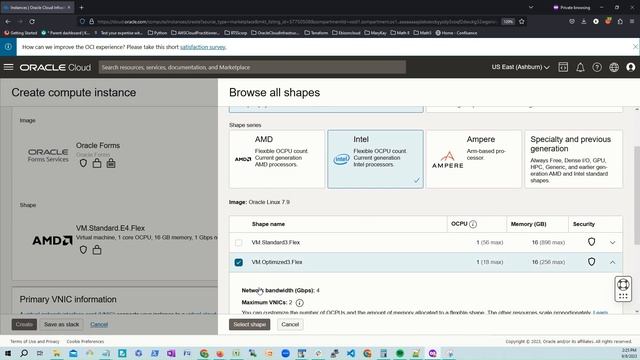The width and height of the screenshot is (640, 360).
Task: Open the floating support lifebuoy widget
Action: (623, 289)
